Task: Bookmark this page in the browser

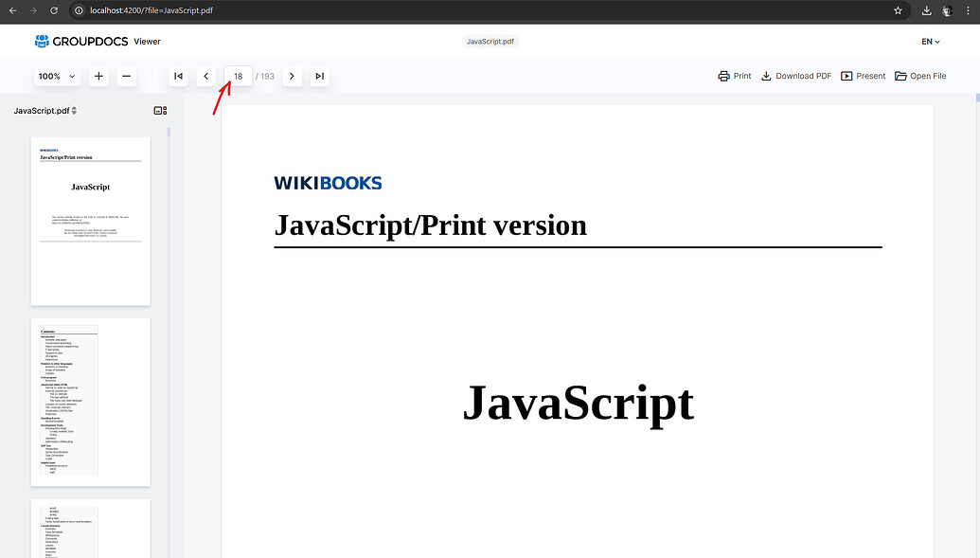Action: point(897,10)
